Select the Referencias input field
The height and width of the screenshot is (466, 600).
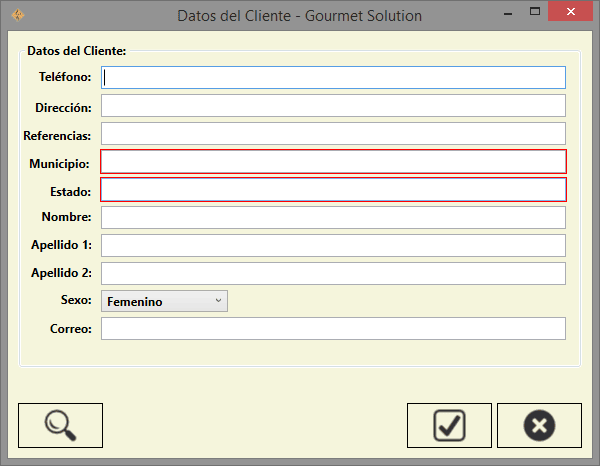pyautogui.click(x=333, y=133)
